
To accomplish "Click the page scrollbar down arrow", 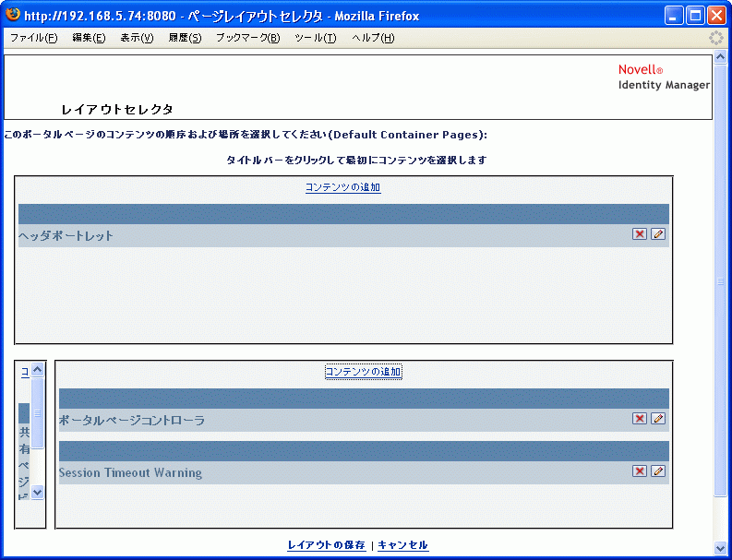I will [x=720, y=547].
